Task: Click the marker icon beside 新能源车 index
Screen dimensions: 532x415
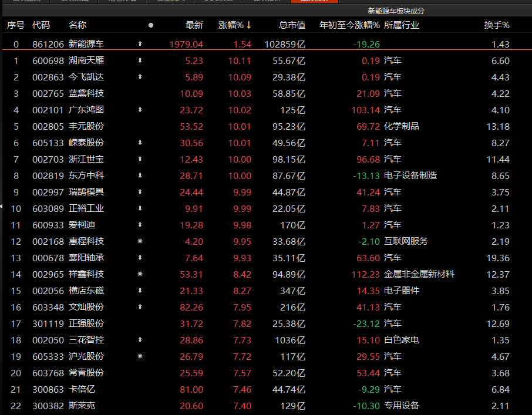Action: tap(140, 44)
